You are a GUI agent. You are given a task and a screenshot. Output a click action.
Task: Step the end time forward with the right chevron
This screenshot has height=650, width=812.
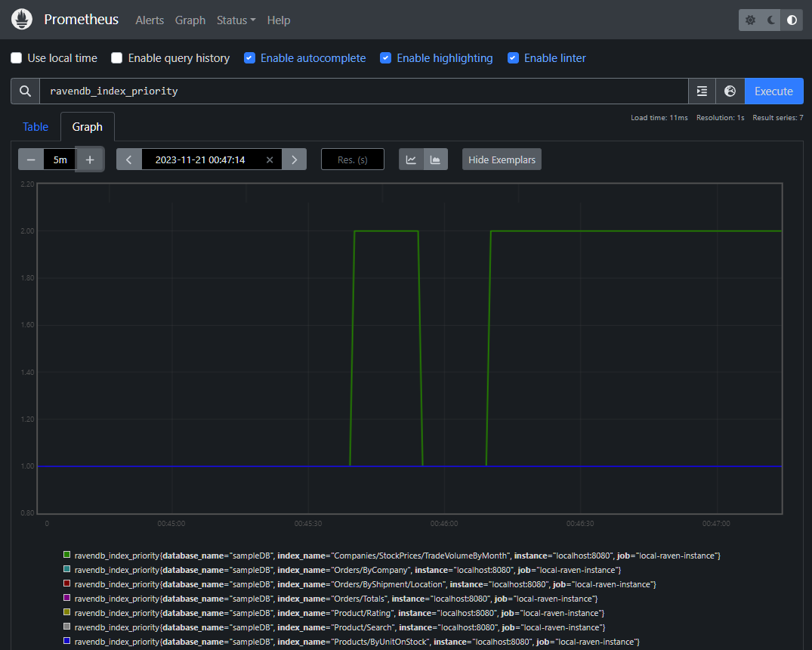coord(294,159)
